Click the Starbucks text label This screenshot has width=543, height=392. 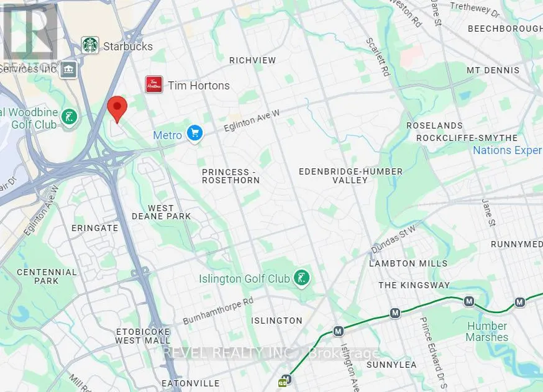coord(128,46)
